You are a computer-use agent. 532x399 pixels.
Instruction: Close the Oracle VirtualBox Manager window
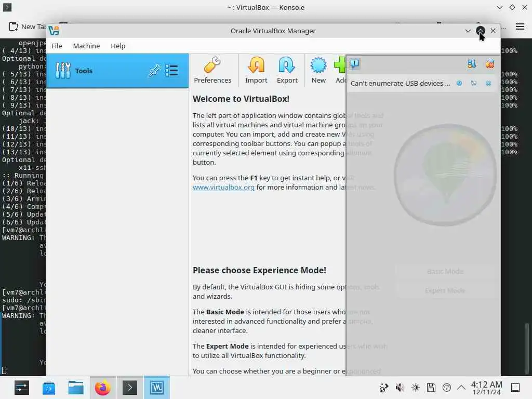(x=493, y=31)
